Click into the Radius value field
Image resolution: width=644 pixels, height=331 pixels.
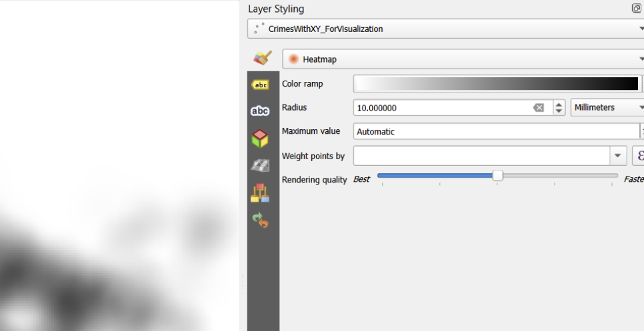(440, 108)
